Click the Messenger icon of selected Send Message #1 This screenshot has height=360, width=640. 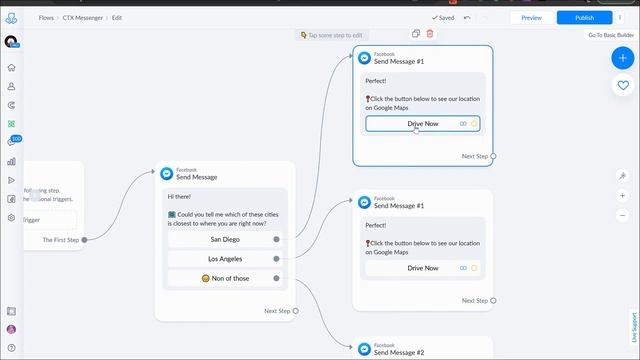pyautogui.click(x=364, y=58)
